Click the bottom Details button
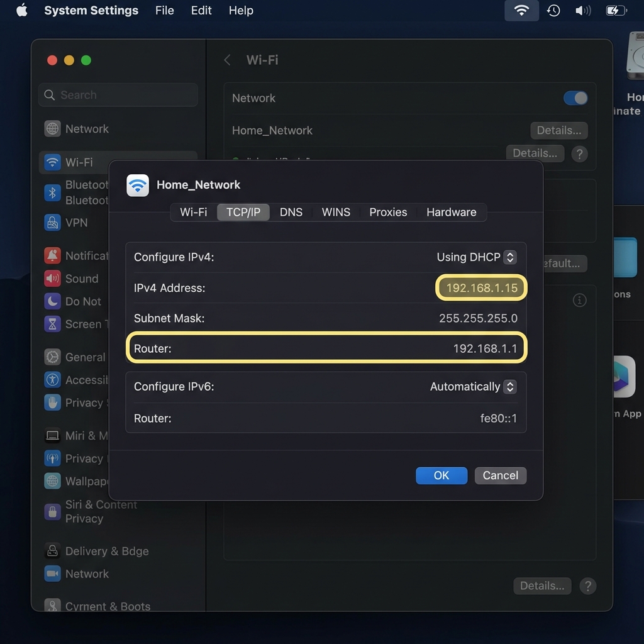Viewport: 644px width, 644px height. [x=542, y=586]
